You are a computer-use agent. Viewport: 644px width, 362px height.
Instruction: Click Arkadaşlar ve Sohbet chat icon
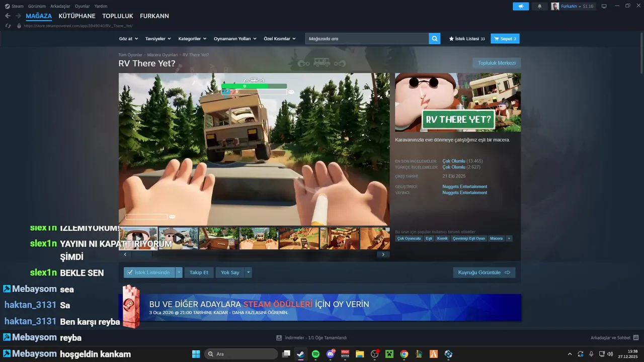[x=636, y=338]
